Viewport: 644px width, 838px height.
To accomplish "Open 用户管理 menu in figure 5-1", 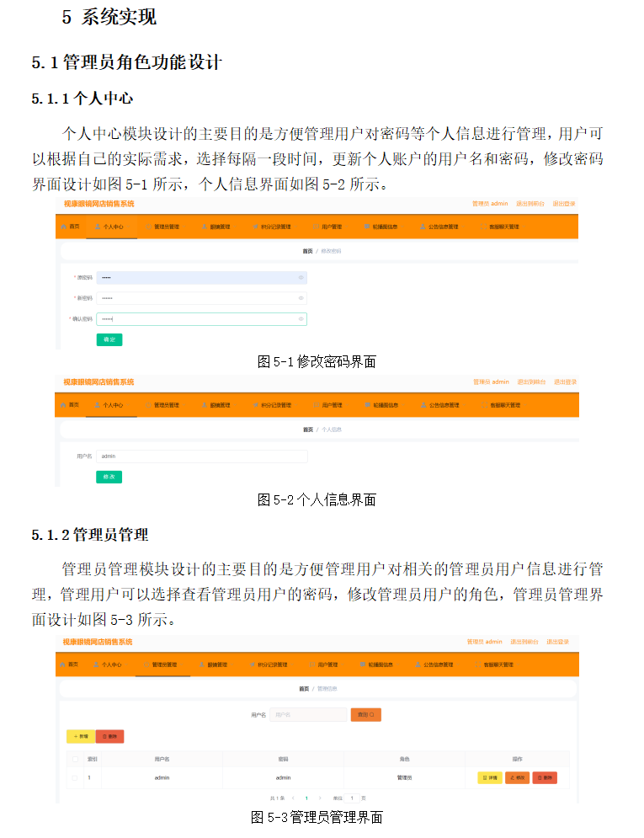I will tap(327, 227).
